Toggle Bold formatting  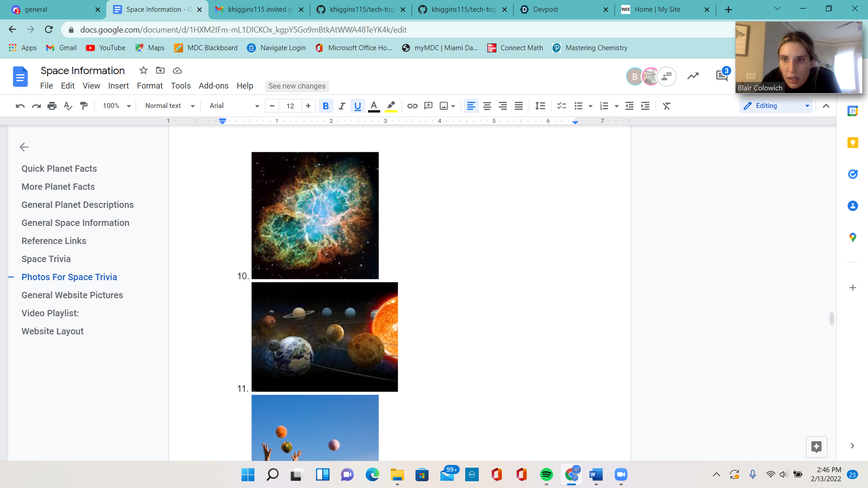[x=325, y=106]
